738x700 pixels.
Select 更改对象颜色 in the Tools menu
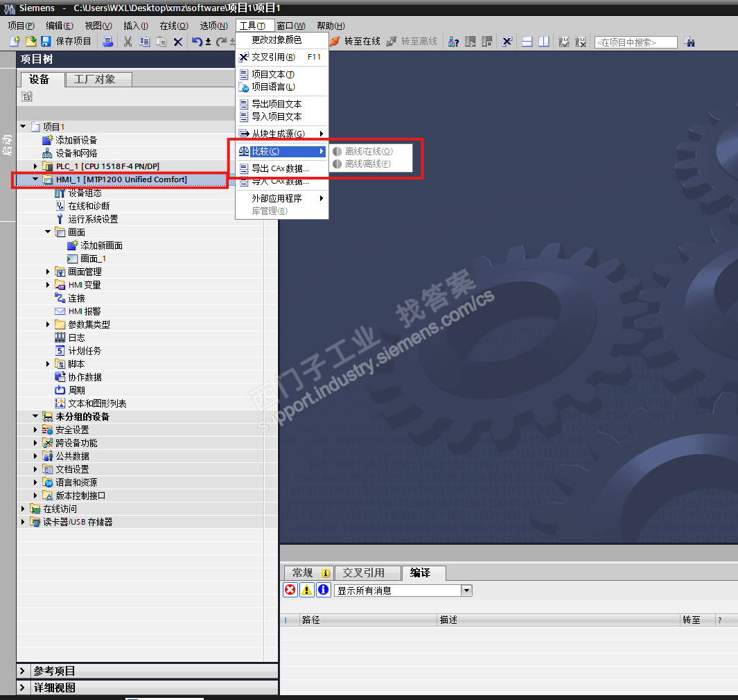point(281,40)
